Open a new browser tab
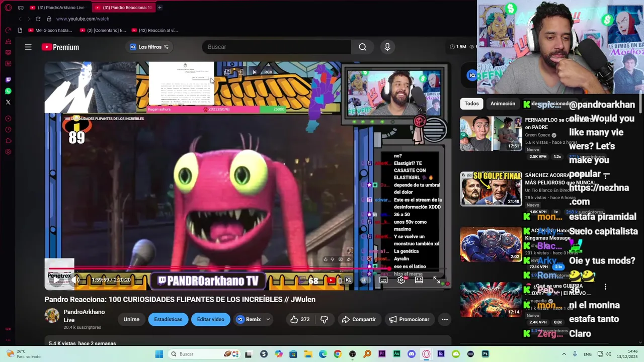 click(159, 8)
